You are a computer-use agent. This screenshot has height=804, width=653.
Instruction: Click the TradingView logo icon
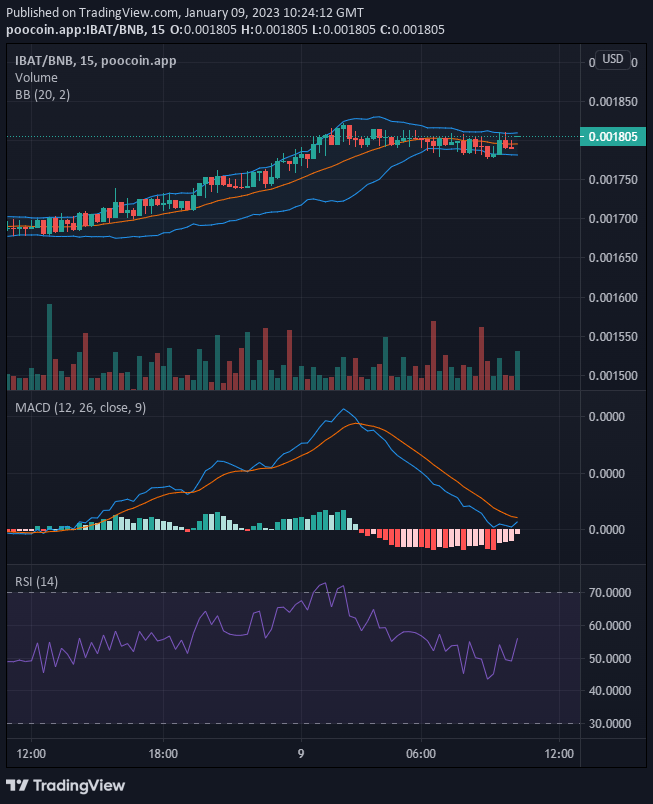coord(17,786)
